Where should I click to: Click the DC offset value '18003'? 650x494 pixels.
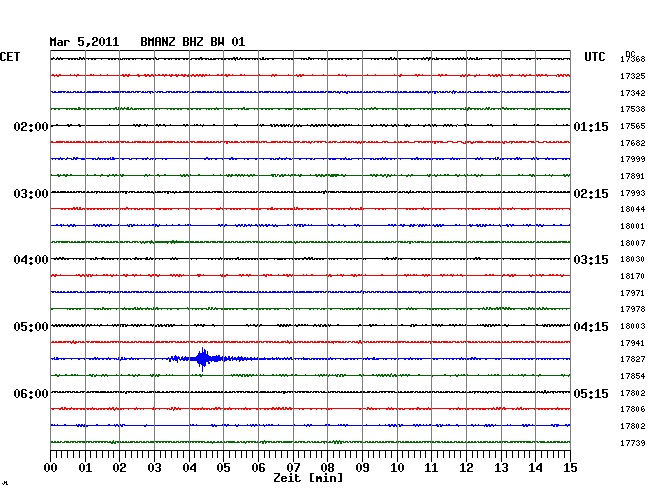tap(633, 327)
